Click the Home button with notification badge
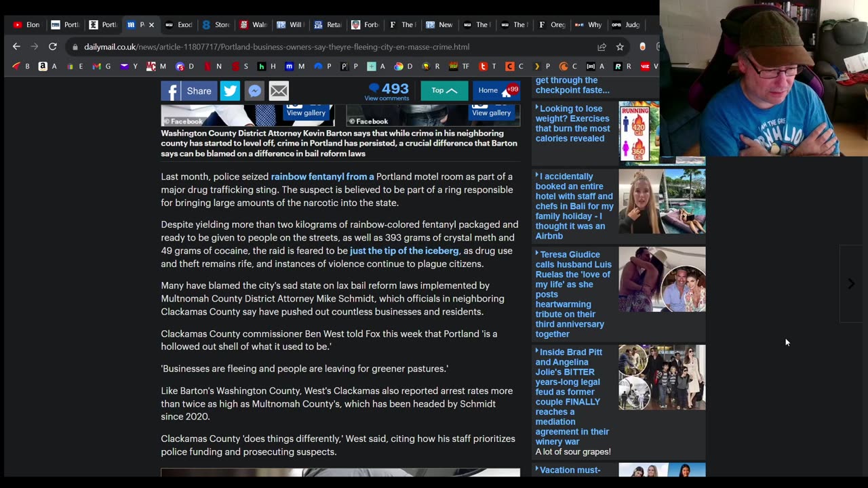This screenshot has height=488, width=868. 496,91
